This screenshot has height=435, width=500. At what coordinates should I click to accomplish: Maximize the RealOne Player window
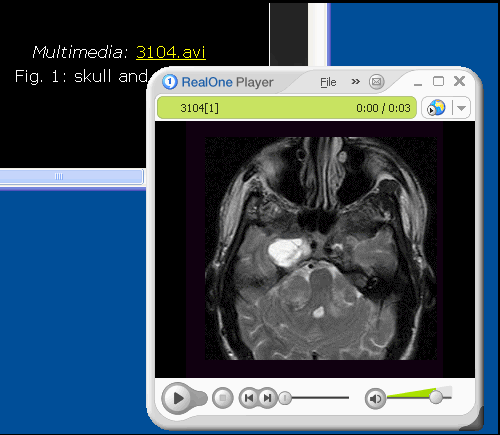pyautogui.click(x=438, y=81)
